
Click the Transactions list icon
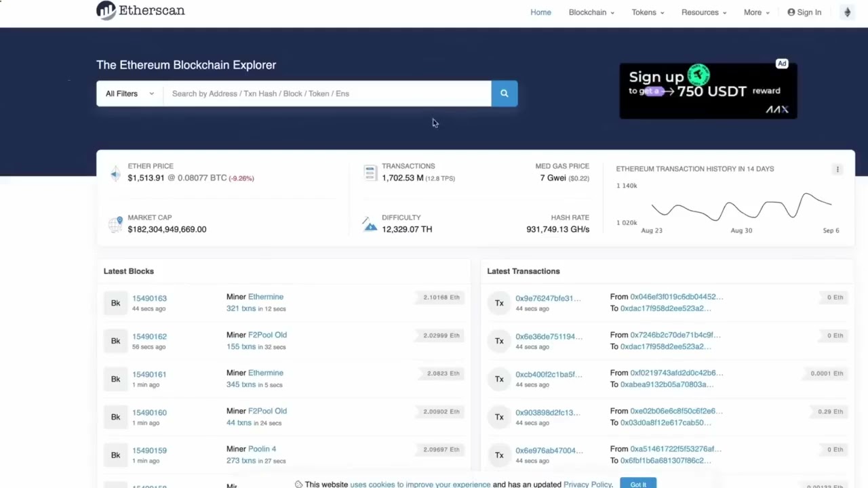click(370, 173)
